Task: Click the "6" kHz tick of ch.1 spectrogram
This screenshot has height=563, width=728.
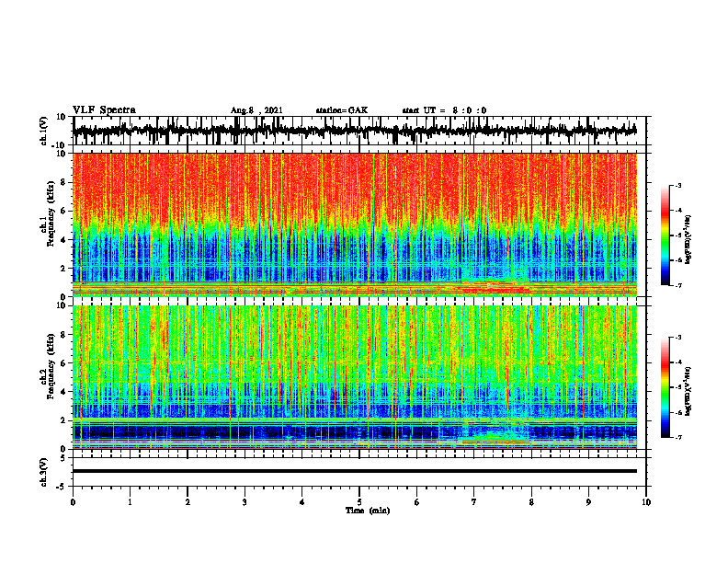Action: point(63,212)
